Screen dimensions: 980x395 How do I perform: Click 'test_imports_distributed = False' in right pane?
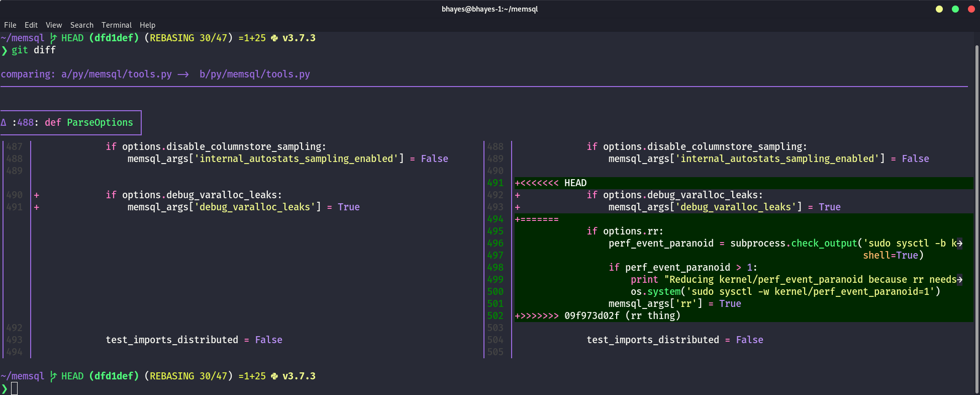pyautogui.click(x=675, y=340)
